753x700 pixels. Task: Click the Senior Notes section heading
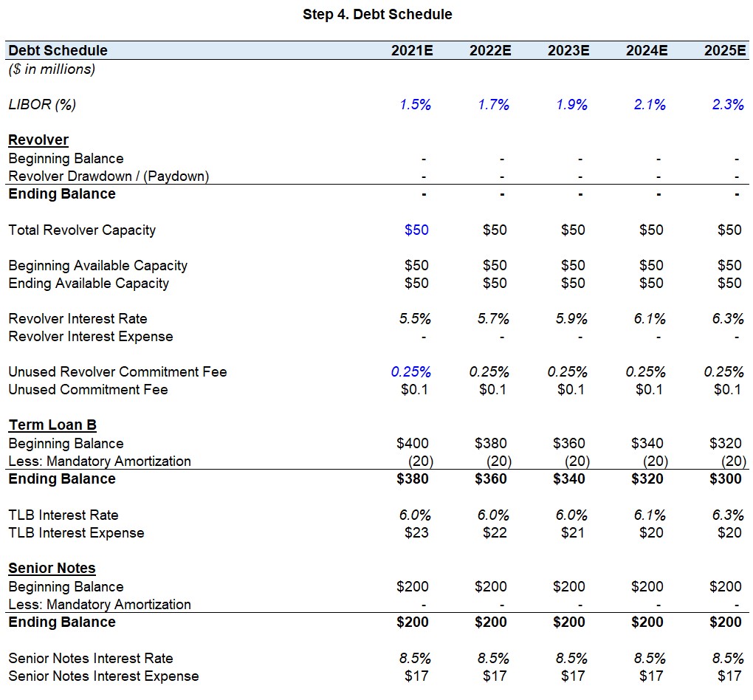(52, 568)
